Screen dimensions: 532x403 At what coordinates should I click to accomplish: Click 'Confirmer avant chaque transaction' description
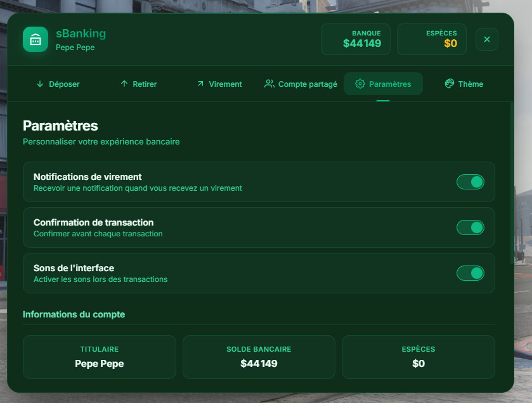(x=98, y=234)
